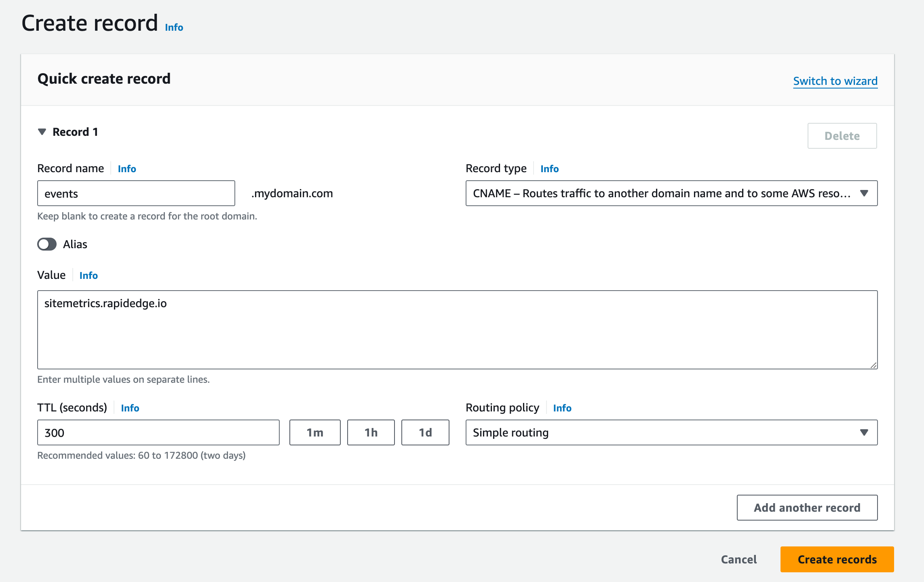The width and height of the screenshot is (924, 582).
Task: Open Info next to Value label
Action: [89, 276]
